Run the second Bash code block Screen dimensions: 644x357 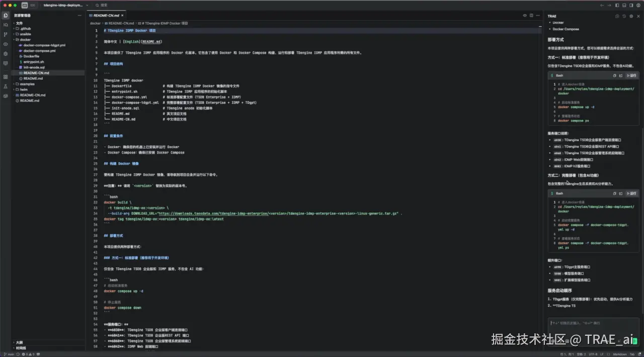coord(631,193)
